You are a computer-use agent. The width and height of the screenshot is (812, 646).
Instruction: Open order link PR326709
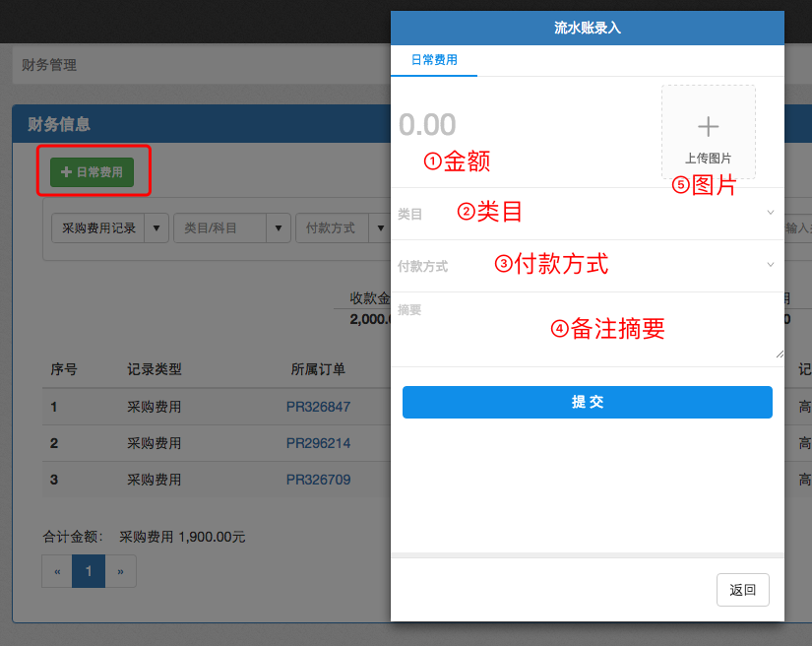point(318,481)
